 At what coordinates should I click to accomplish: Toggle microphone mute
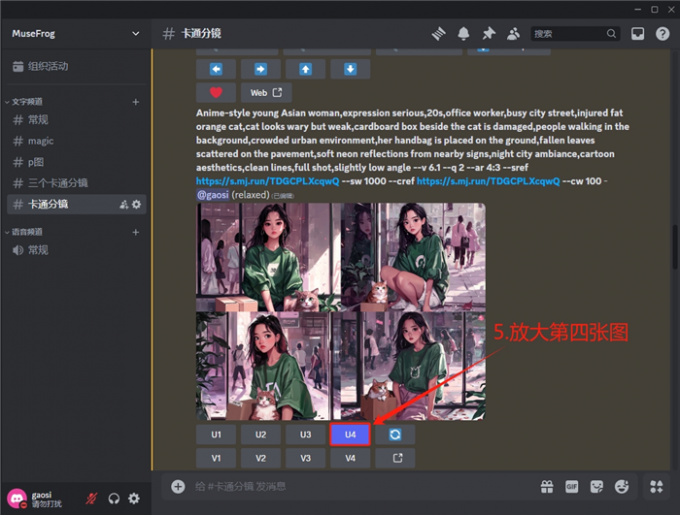tap(91, 499)
